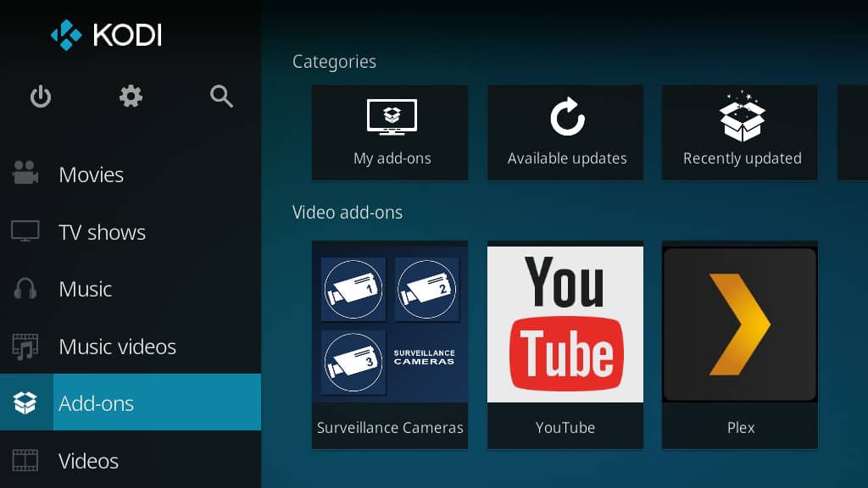Click the search magnifier icon
The width and height of the screenshot is (868, 488).
pyautogui.click(x=221, y=97)
